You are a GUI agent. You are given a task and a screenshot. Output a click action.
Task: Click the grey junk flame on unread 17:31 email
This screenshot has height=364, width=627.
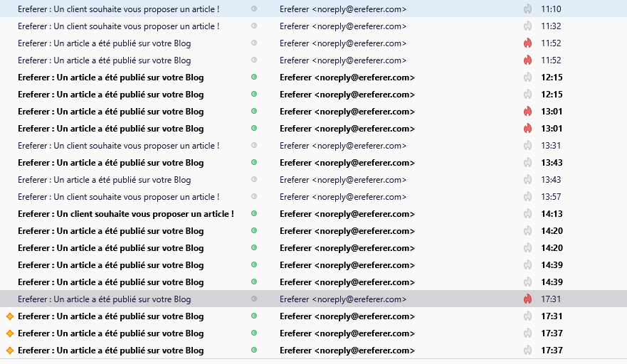[527, 316]
